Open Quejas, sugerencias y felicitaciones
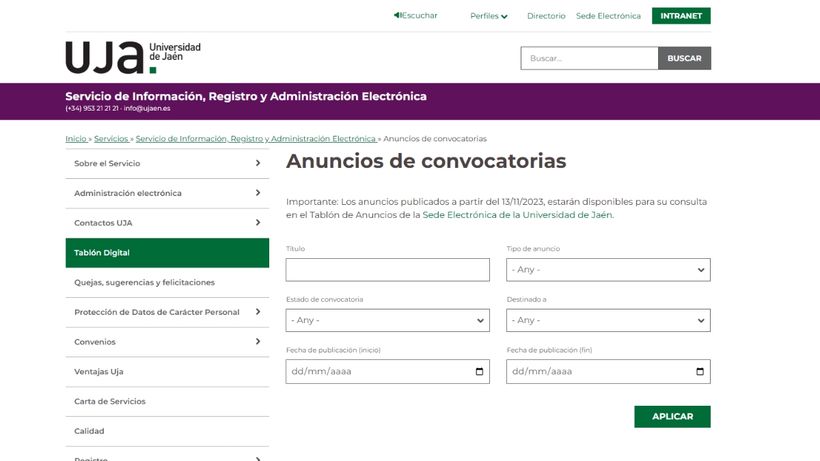 point(145,283)
